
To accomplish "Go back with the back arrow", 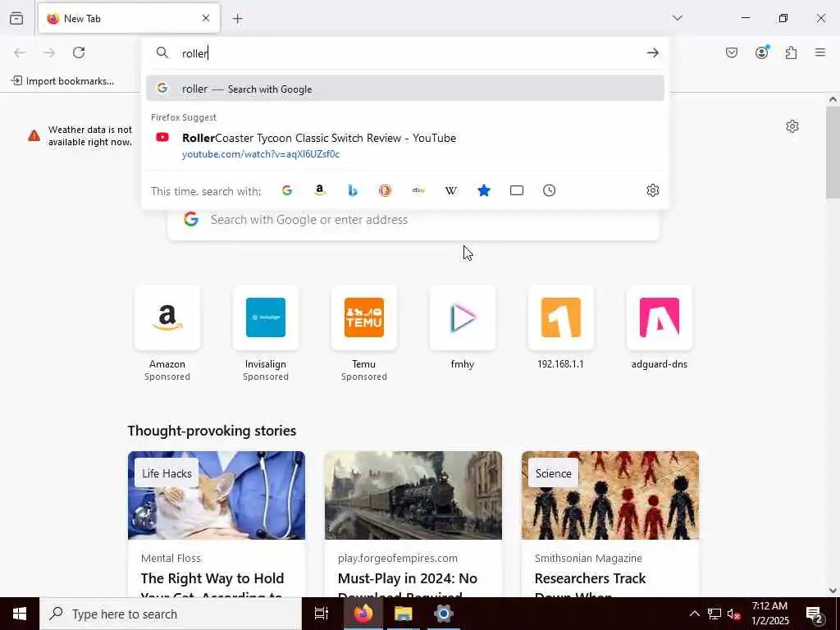I will click(x=20, y=52).
